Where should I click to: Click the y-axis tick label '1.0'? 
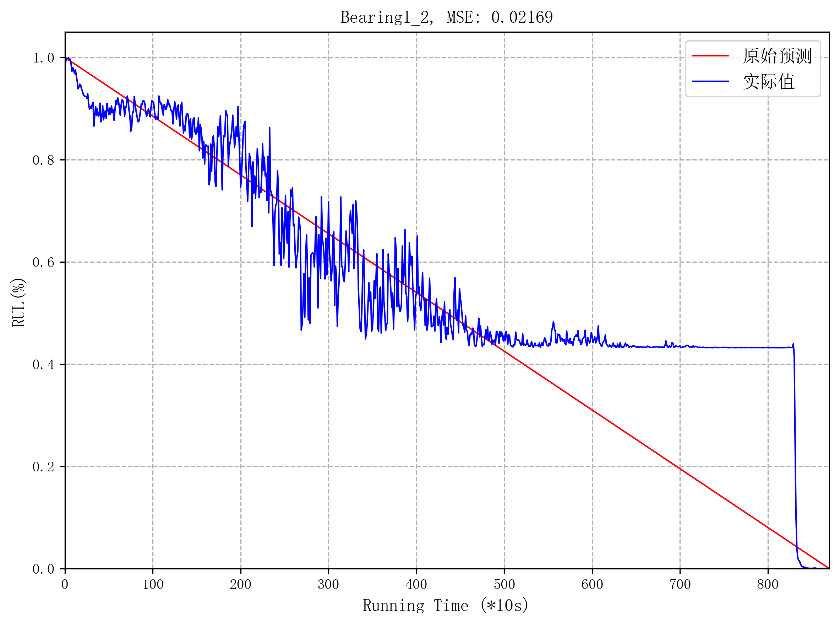[43, 58]
